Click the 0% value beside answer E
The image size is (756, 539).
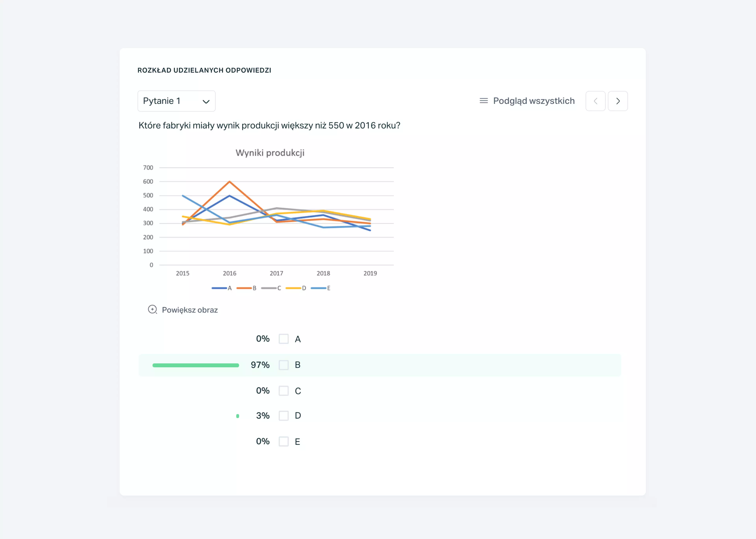point(263,441)
